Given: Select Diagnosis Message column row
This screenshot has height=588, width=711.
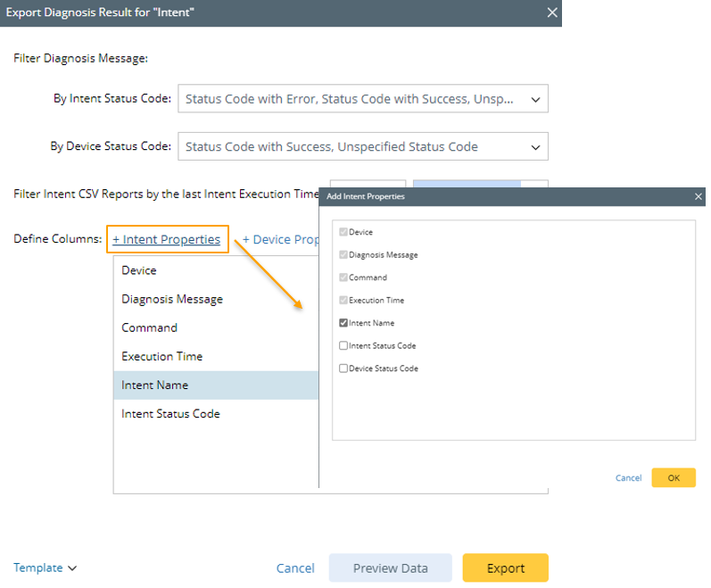Looking at the screenshot, I should pos(172,299).
